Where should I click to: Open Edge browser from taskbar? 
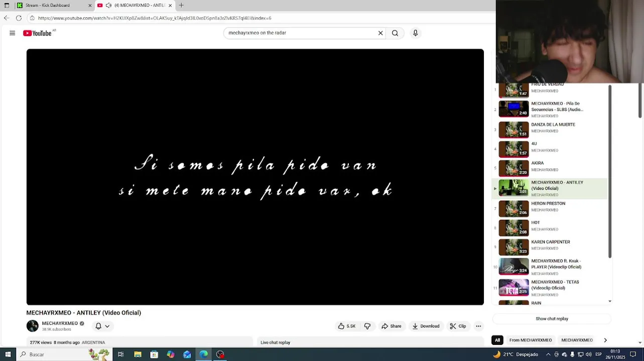(203, 354)
